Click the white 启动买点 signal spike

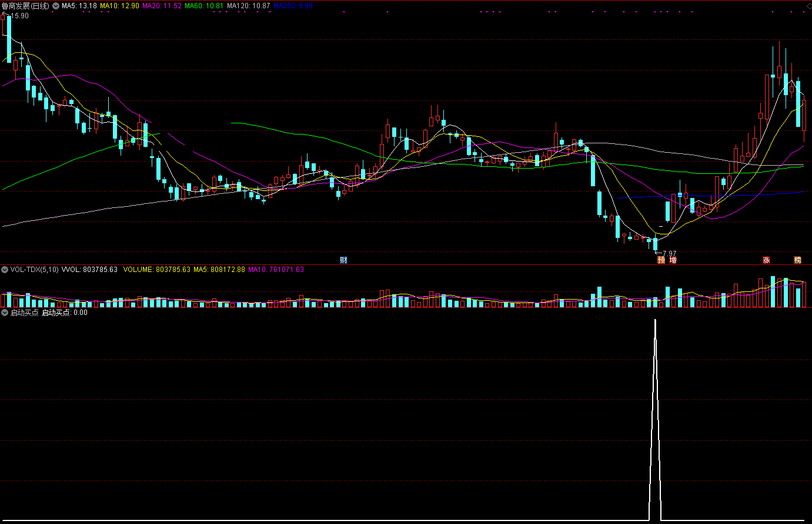(656, 420)
